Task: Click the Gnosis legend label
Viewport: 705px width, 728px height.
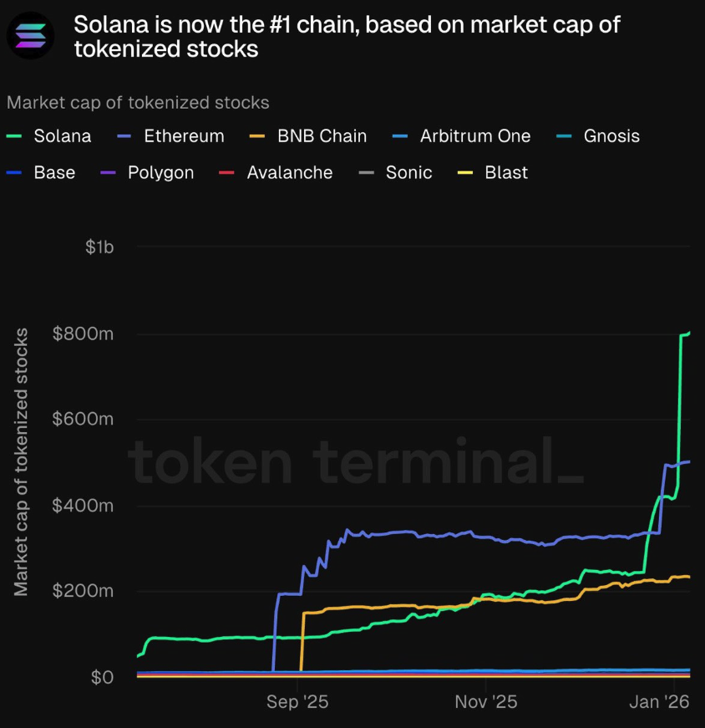Action: 611,136
